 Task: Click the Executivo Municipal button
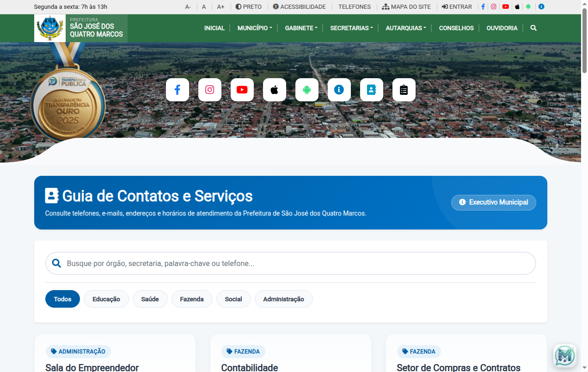494,203
